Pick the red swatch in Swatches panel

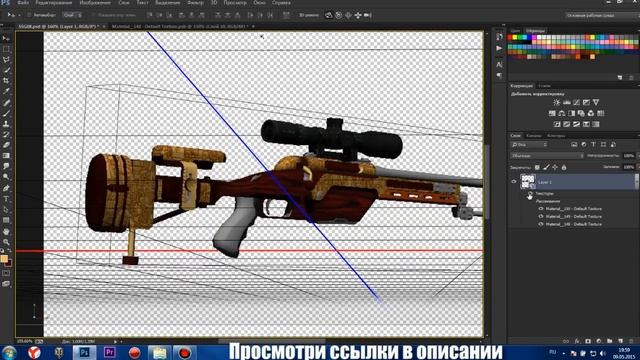point(510,37)
